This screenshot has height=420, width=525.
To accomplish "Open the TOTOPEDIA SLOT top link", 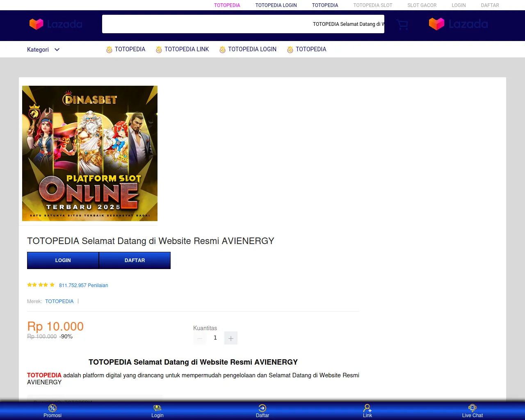I will click(373, 5).
